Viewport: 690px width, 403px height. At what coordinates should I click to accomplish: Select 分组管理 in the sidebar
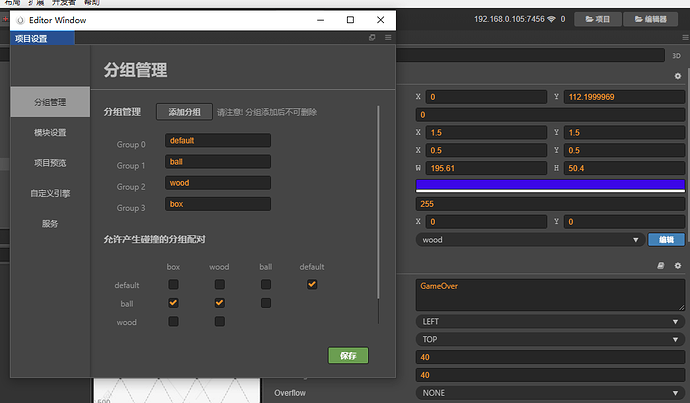(x=50, y=102)
